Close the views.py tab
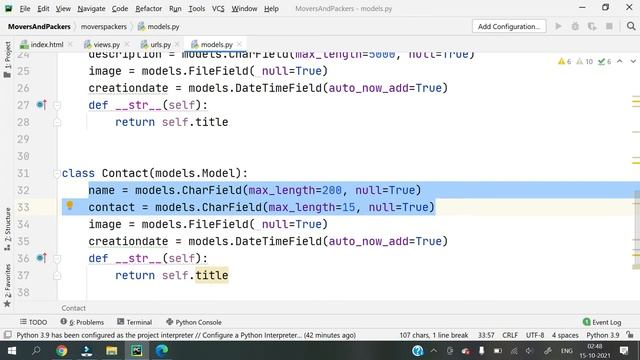 (x=127, y=44)
